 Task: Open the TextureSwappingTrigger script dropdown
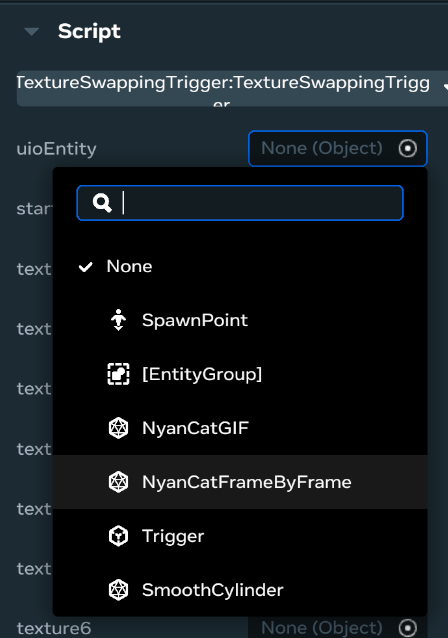coord(232,89)
